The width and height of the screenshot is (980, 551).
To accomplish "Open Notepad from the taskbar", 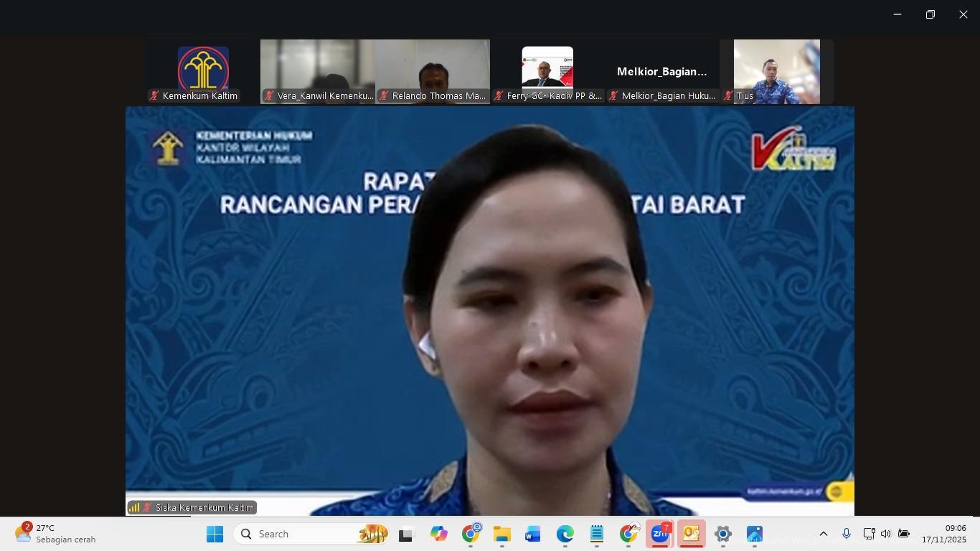I will coord(596,534).
